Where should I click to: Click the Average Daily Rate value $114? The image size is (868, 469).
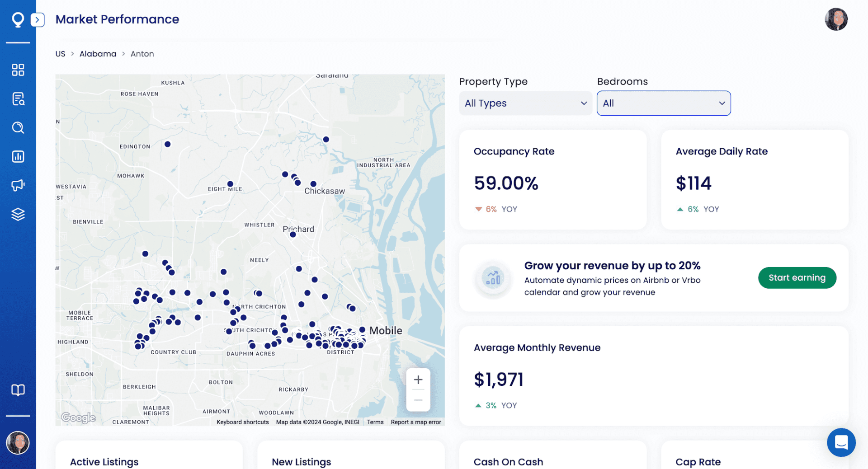(x=693, y=183)
